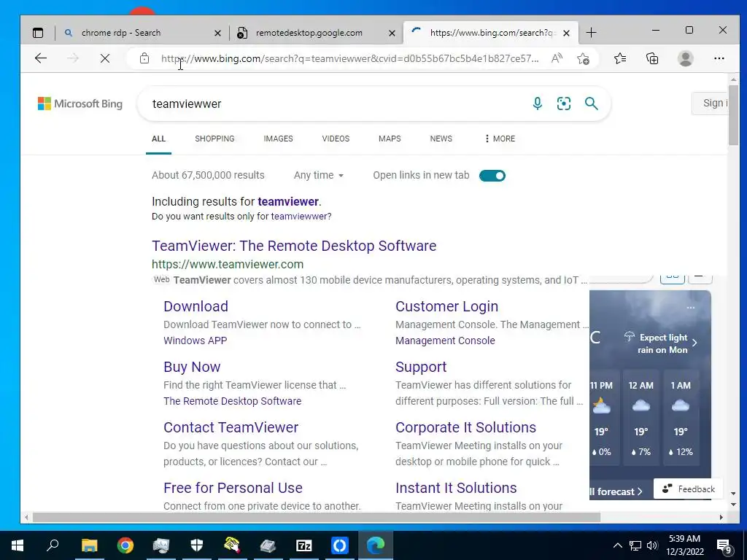Open 7-Zip from the taskbar
This screenshot has width=747, height=560.
pyautogui.click(x=303, y=545)
